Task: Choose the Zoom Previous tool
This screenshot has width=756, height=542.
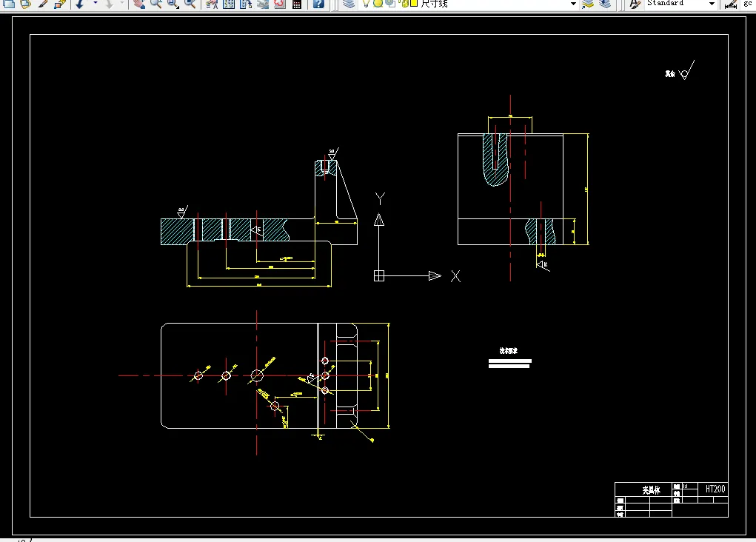Action: tap(190, 4)
